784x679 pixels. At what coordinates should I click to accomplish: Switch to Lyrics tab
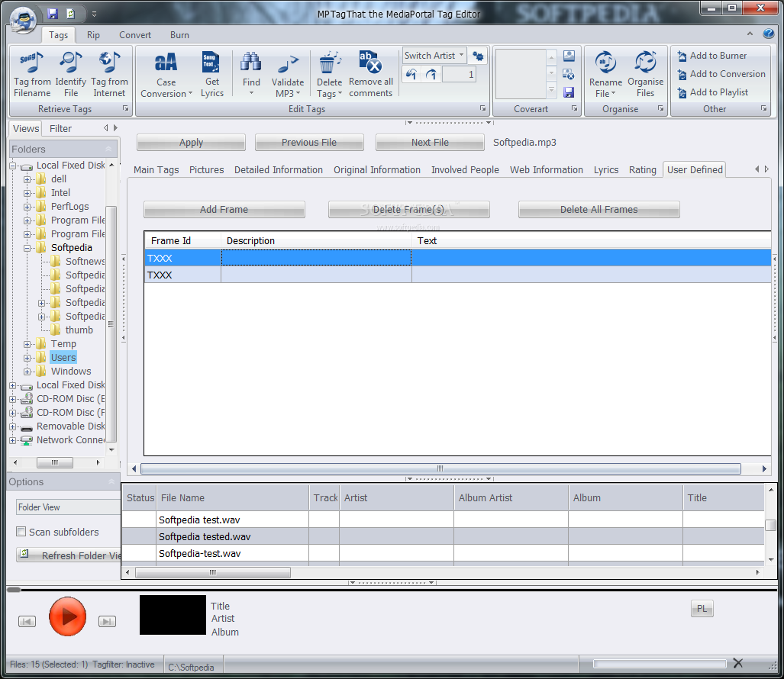tap(606, 170)
